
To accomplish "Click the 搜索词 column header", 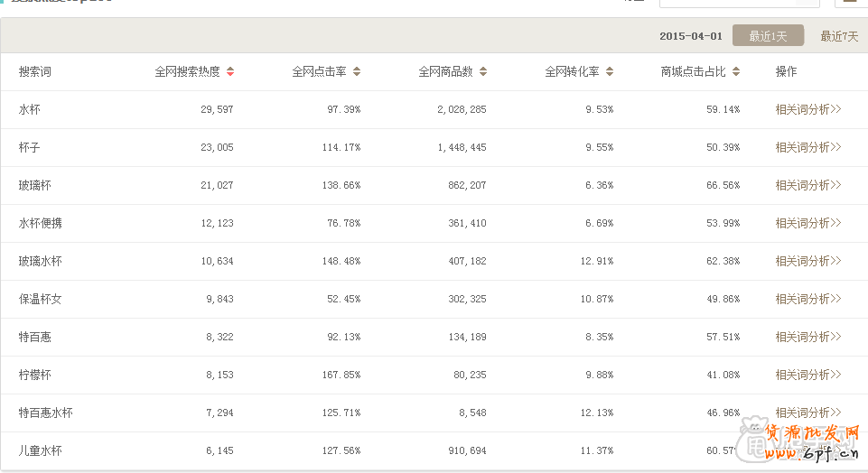I will 35,72.
